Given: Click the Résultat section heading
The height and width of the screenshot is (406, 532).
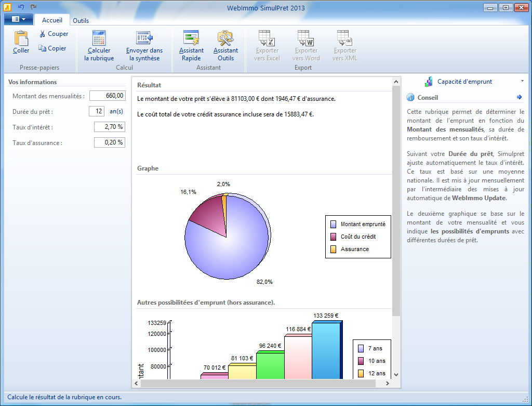Looking at the screenshot, I should tap(149, 85).
